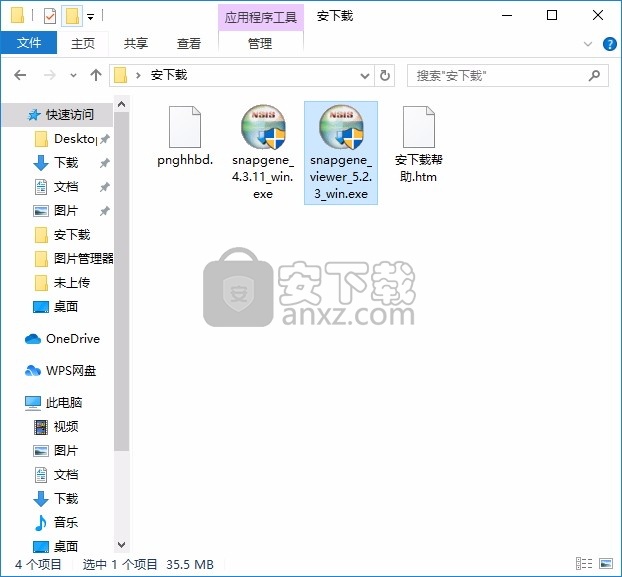Select snapgene_viewer_5.2.3_win.exe installer icon
622x577 pixels.
(341, 127)
